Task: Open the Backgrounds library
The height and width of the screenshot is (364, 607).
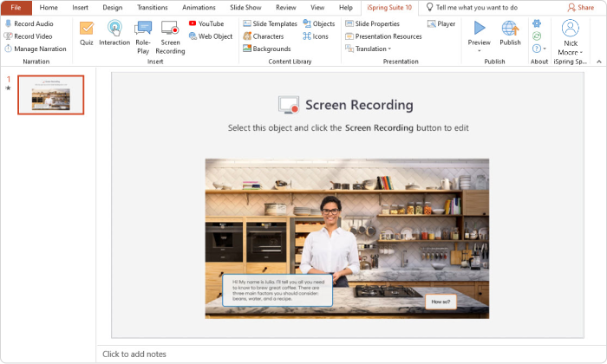Action: (267, 49)
